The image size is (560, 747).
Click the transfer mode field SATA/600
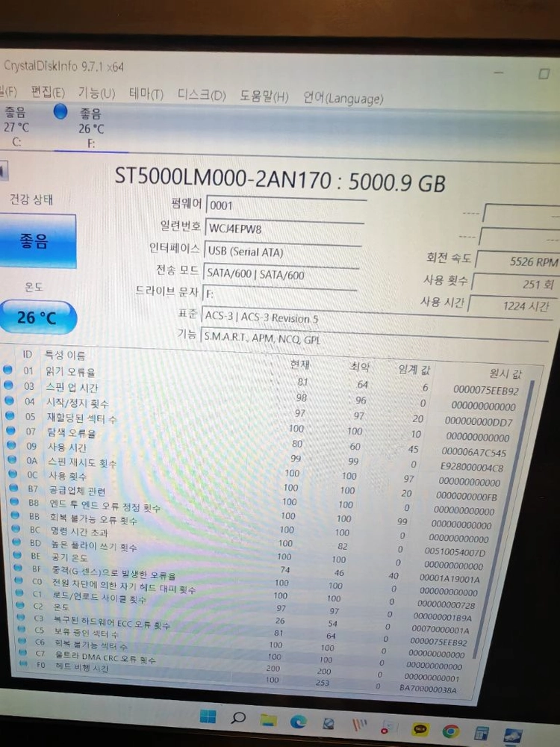click(x=280, y=274)
